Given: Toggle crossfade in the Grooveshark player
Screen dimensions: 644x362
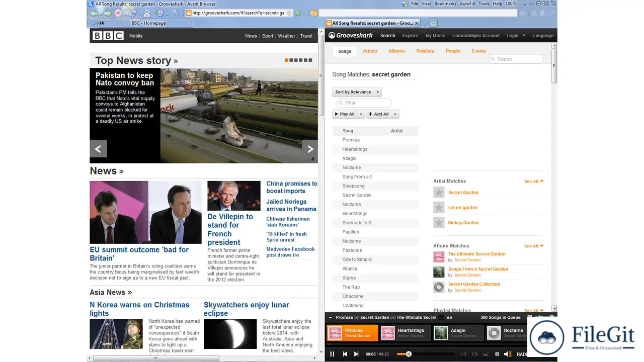Looking at the screenshot, I should tap(486, 354).
